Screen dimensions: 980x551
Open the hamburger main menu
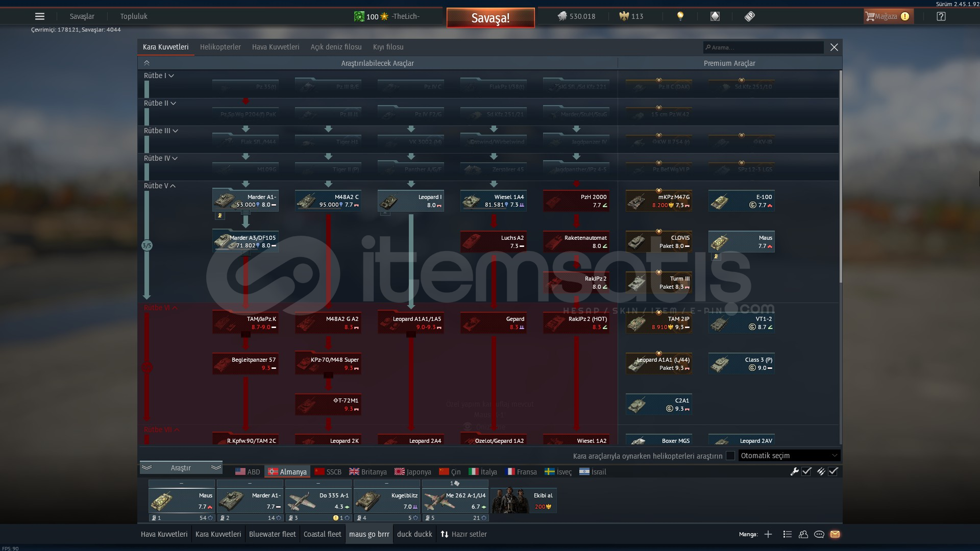tap(40, 16)
